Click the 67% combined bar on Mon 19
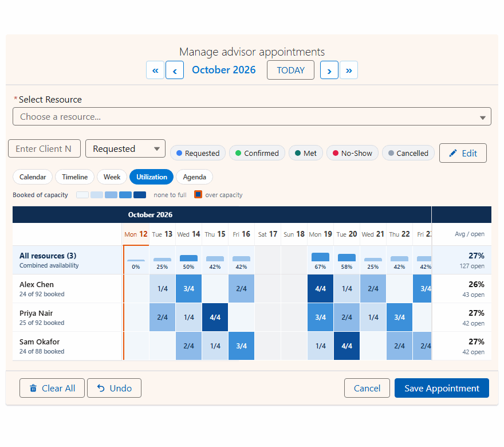 pyautogui.click(x=321, y=257)
